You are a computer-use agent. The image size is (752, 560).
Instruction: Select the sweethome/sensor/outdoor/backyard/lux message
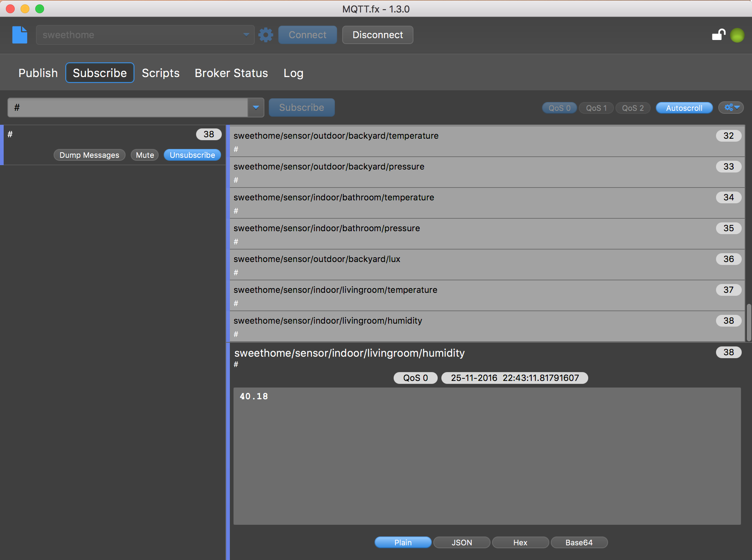pos(441,265)
